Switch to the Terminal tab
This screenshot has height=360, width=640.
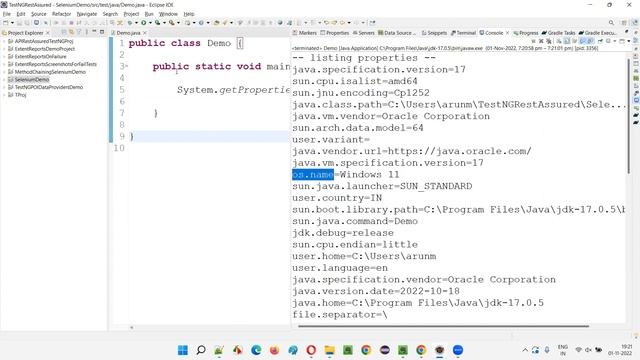click(464, 33)
